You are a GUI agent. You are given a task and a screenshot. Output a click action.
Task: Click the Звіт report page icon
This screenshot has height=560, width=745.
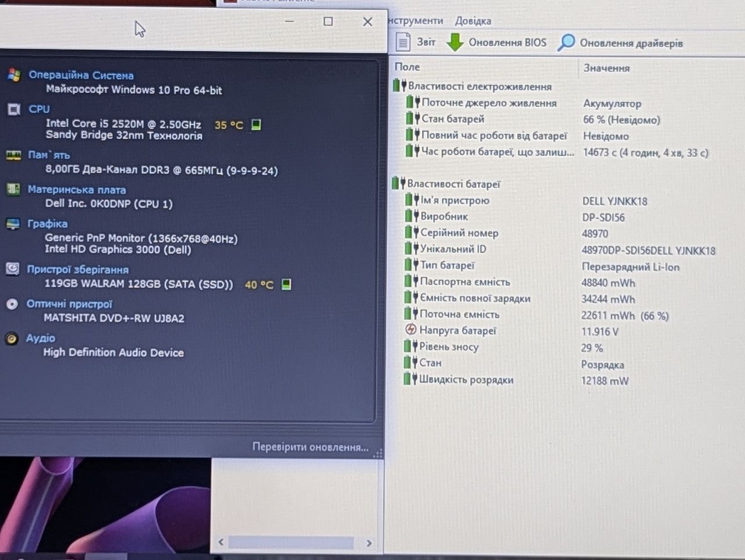pos(403,42)
